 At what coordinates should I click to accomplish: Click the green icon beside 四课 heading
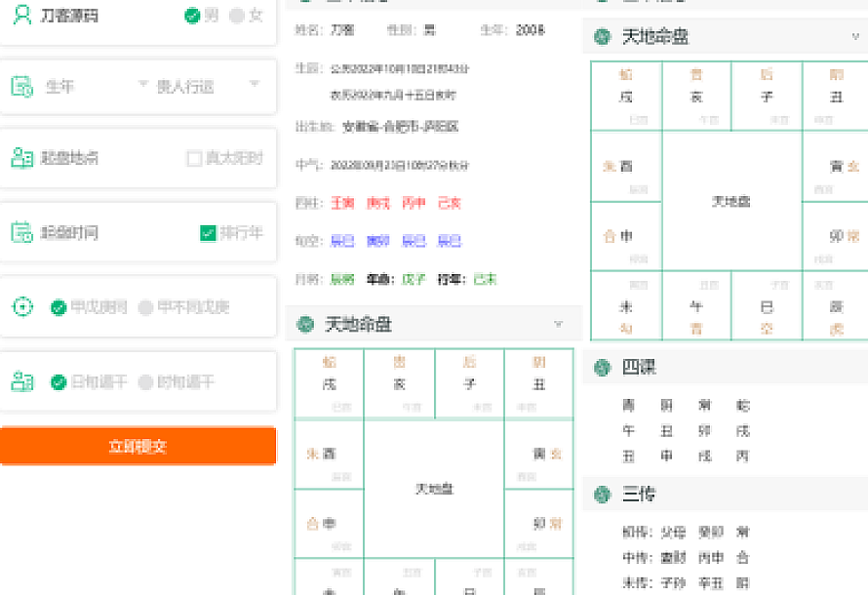pos(603,368)
